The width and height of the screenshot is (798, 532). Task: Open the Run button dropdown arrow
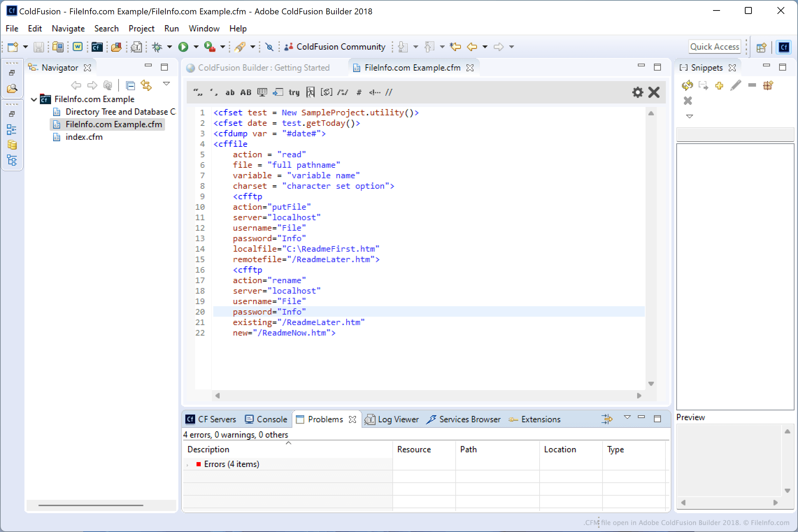[196, 47]
